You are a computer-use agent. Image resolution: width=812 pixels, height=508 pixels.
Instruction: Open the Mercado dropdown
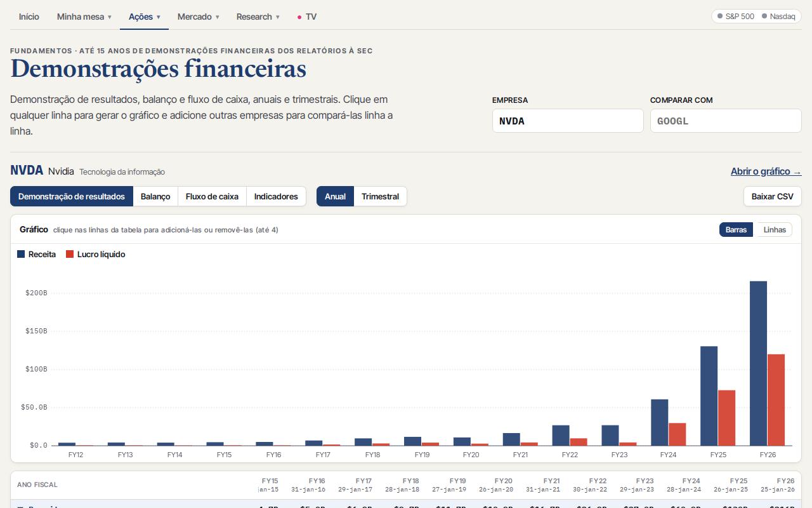(x=198, y=17)
